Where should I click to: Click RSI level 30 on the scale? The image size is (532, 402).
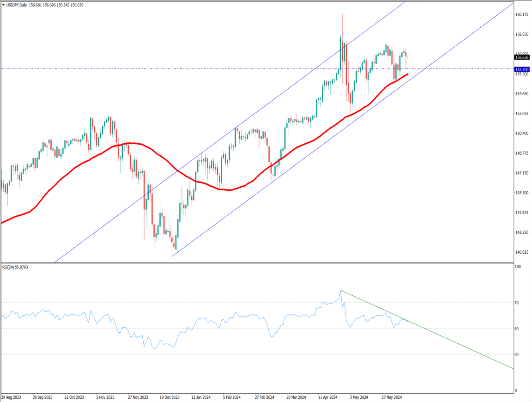518,354
